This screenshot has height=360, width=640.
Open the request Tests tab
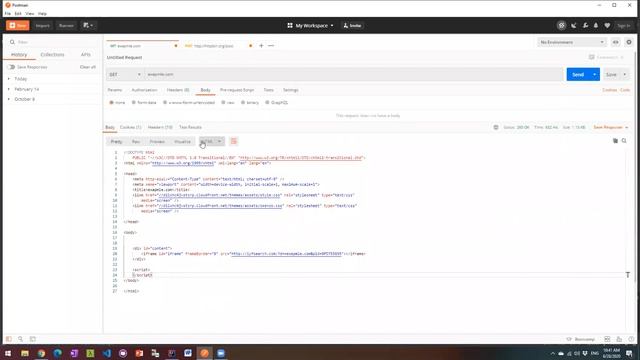(x=269, y=90)
